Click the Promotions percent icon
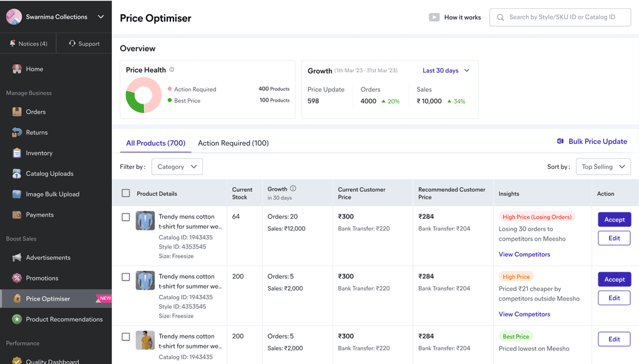 17,278
